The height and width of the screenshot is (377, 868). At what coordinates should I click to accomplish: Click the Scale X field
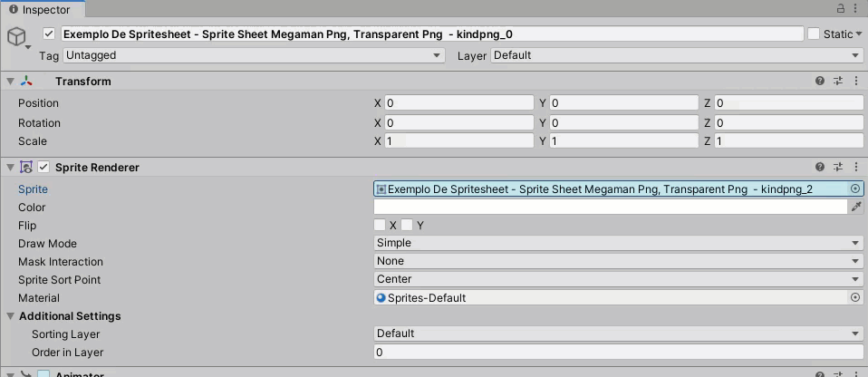coord(458,140)
